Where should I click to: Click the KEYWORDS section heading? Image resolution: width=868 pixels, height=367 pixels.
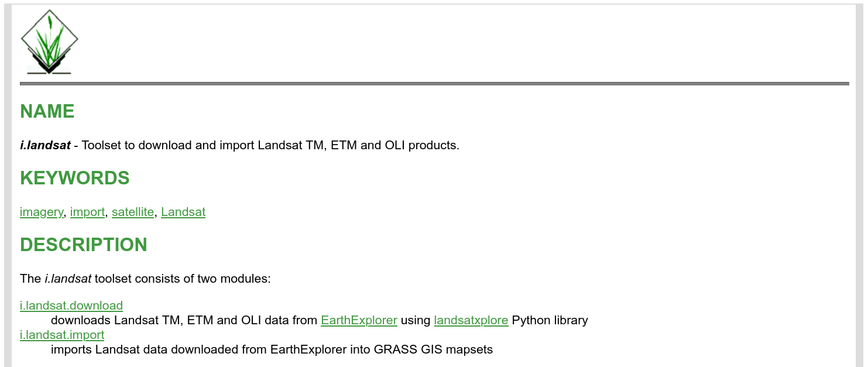click(x=75, y=178)
